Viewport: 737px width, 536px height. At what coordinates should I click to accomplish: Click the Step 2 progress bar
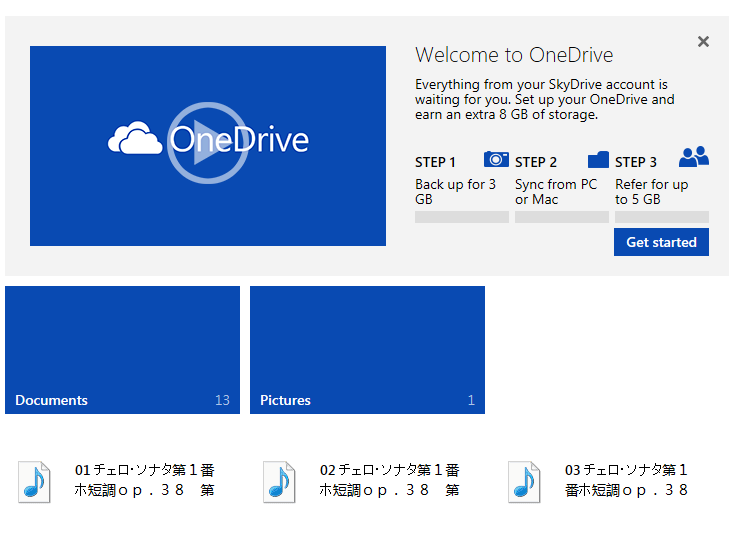(562, 217)
